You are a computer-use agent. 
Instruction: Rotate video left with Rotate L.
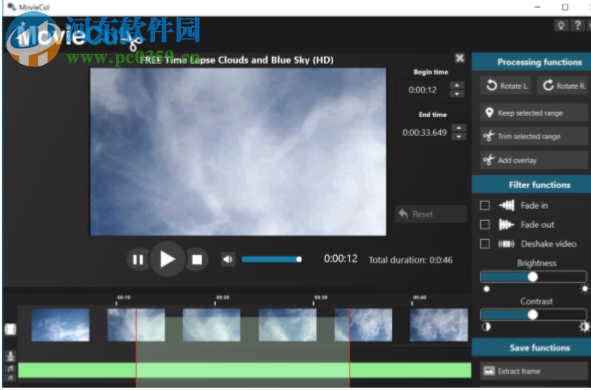[x=506, y=86]
